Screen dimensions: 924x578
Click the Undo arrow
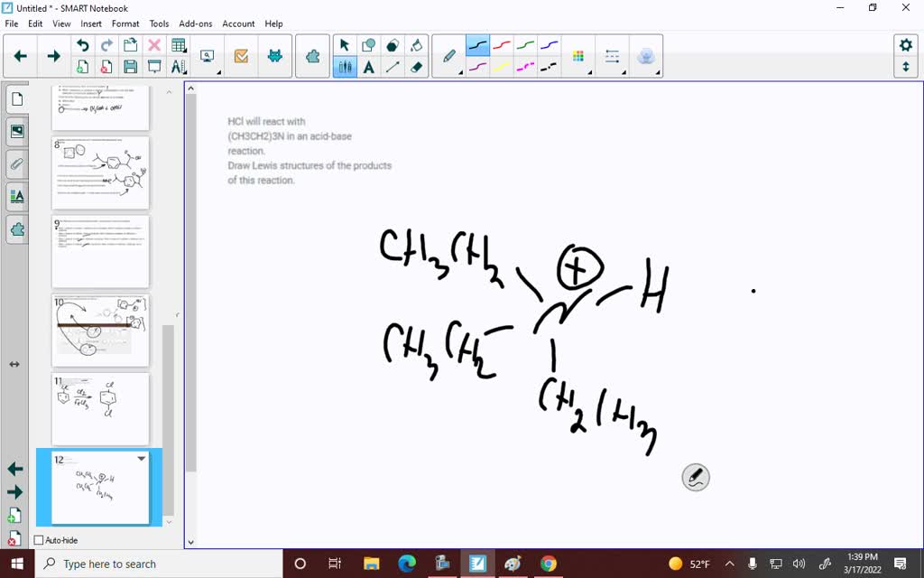82,45
